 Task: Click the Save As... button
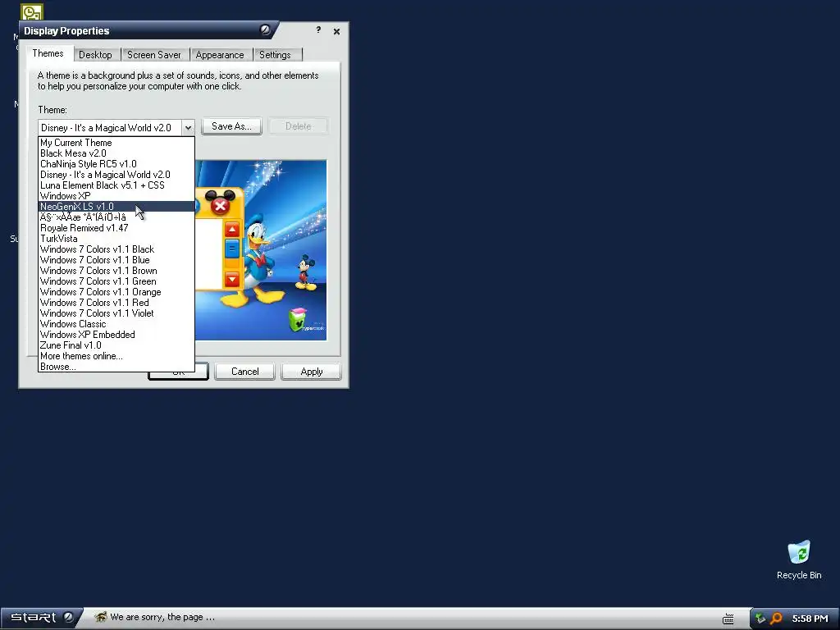pos(231,126)
